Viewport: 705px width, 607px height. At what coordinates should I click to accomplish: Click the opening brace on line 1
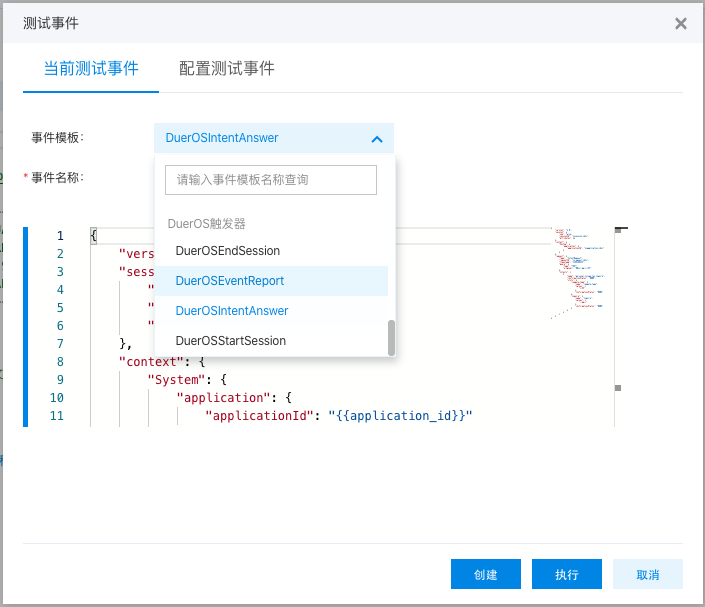[x=94, y=236]
